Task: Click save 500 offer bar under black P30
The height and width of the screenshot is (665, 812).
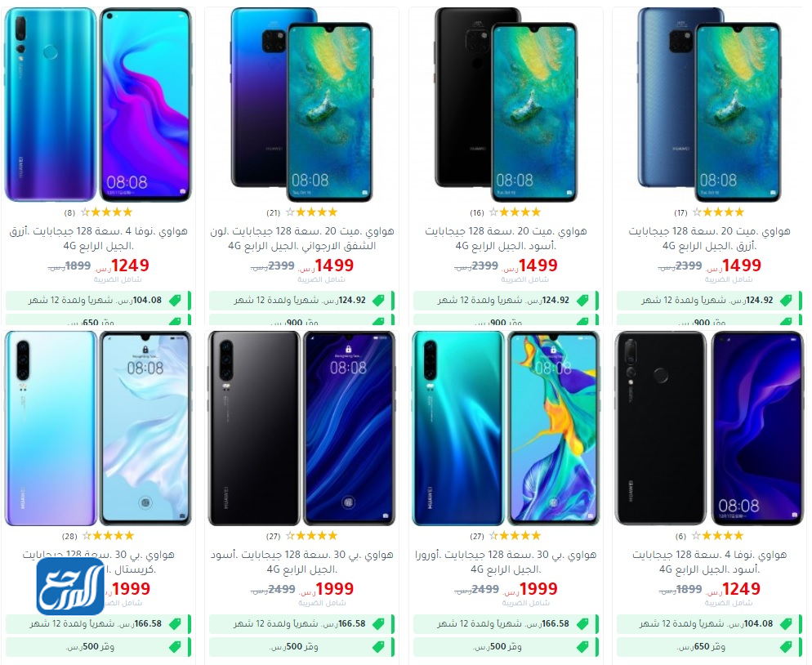Action: point(302,647)
